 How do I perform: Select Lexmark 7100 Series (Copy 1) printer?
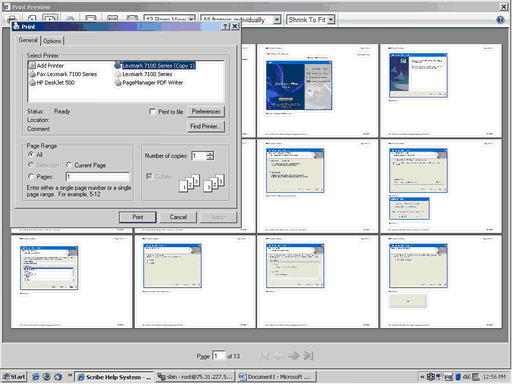click(x=155, y=65)
